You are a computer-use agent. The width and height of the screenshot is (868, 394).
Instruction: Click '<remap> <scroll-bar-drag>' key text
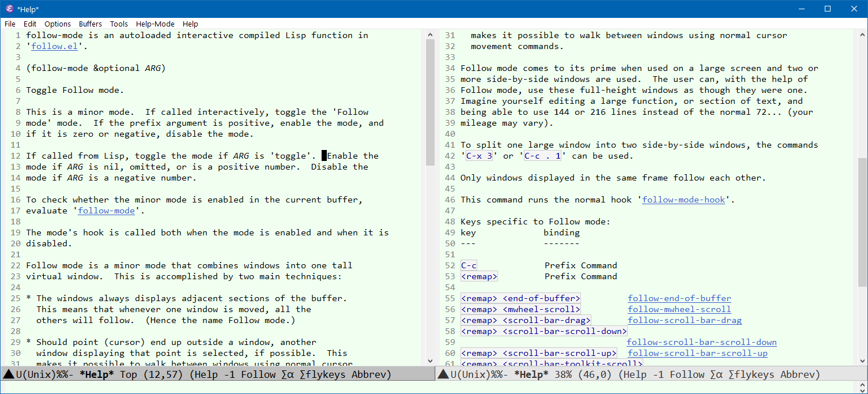(x=526, y=320)
